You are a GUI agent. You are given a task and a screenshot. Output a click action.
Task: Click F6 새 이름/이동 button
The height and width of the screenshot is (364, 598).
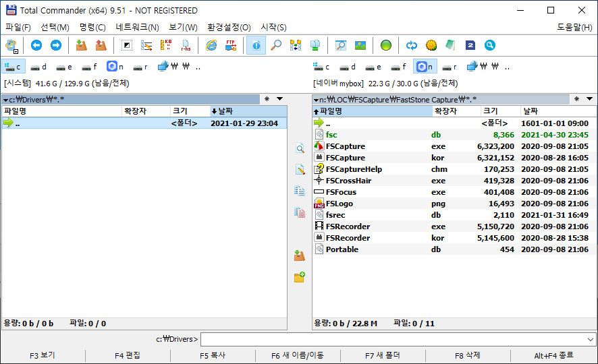pos(298,356)
